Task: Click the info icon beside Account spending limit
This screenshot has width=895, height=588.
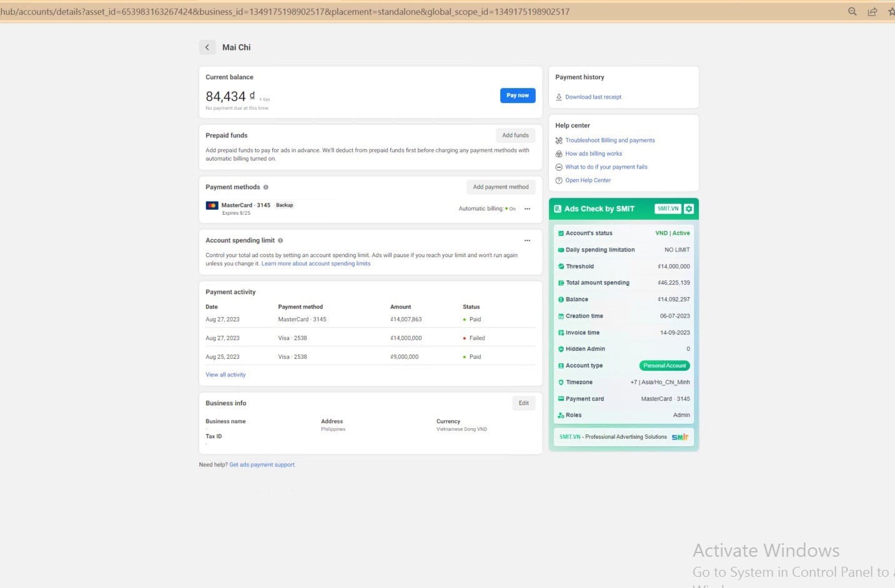Action: (x=280, y=240)
